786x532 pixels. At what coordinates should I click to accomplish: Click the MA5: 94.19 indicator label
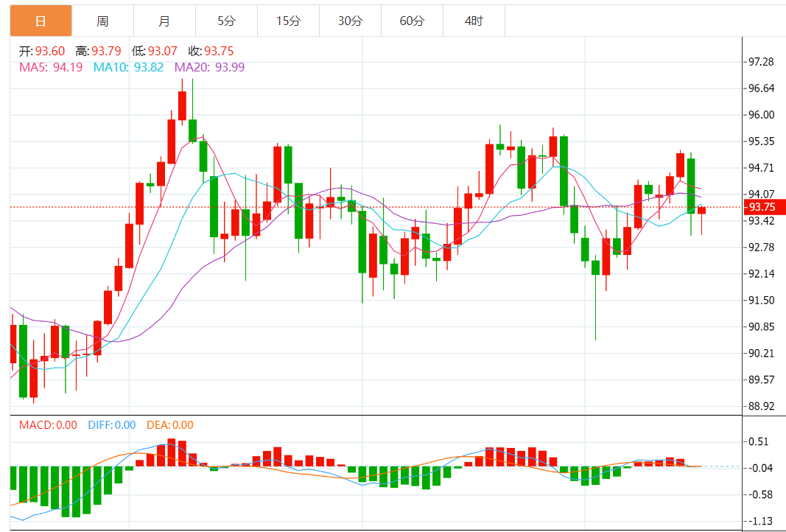(x=51, y=67)
